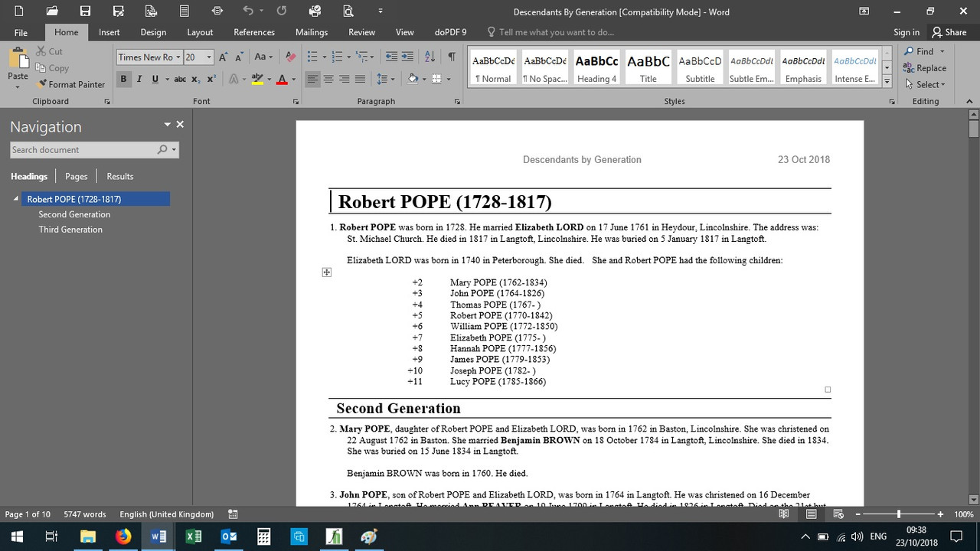
Task: Switch to Pages tab in Navigation pane
Action: 76,176
